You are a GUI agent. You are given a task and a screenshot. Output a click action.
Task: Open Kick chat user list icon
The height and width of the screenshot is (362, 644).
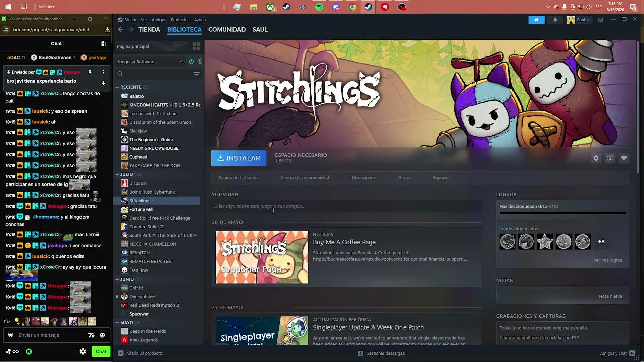[x=103, y=44]
